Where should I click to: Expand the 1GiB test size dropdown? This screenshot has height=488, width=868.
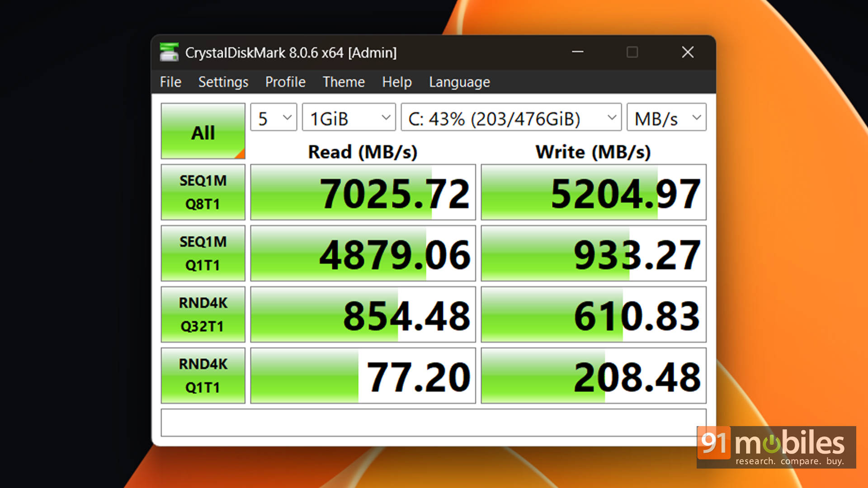pos(349,117)
